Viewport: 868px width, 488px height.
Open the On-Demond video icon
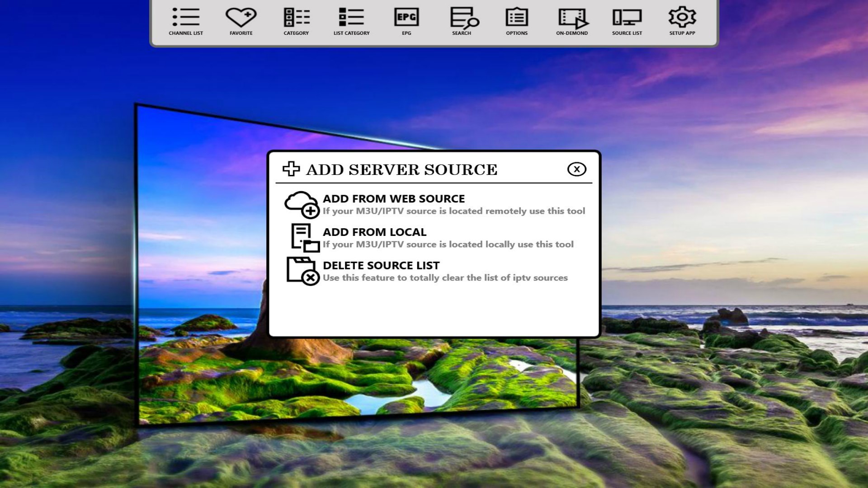tap(572, 18)
